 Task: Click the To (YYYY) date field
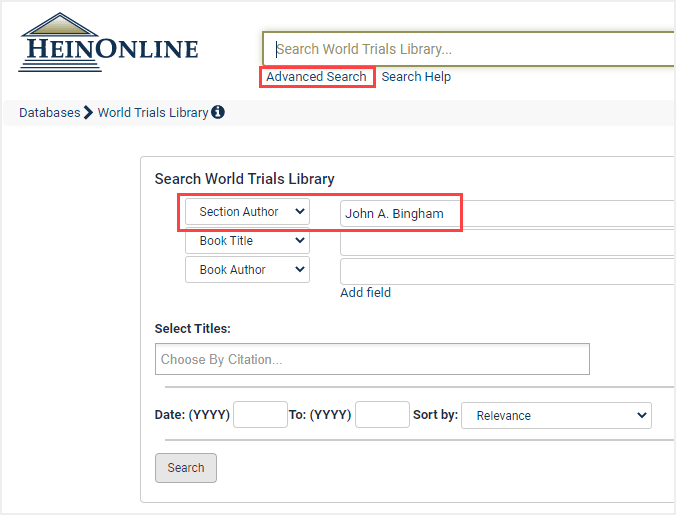click(382, 415)
